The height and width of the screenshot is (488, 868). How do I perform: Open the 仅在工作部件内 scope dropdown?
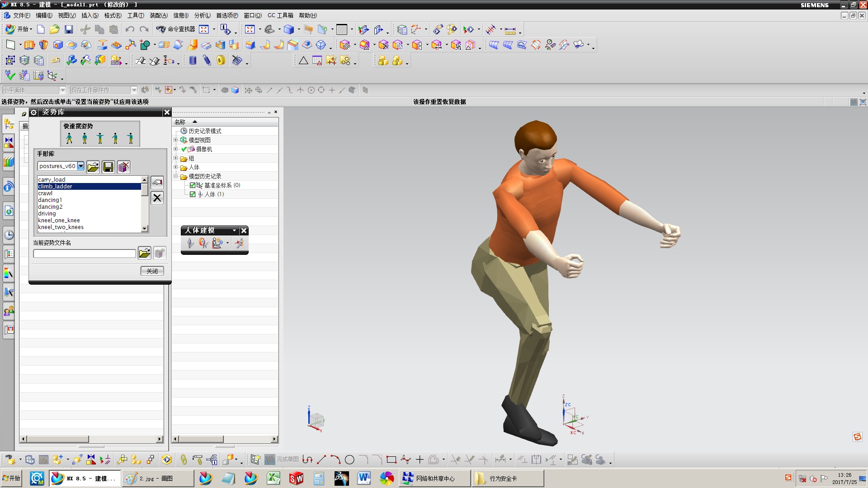[134, 90]
